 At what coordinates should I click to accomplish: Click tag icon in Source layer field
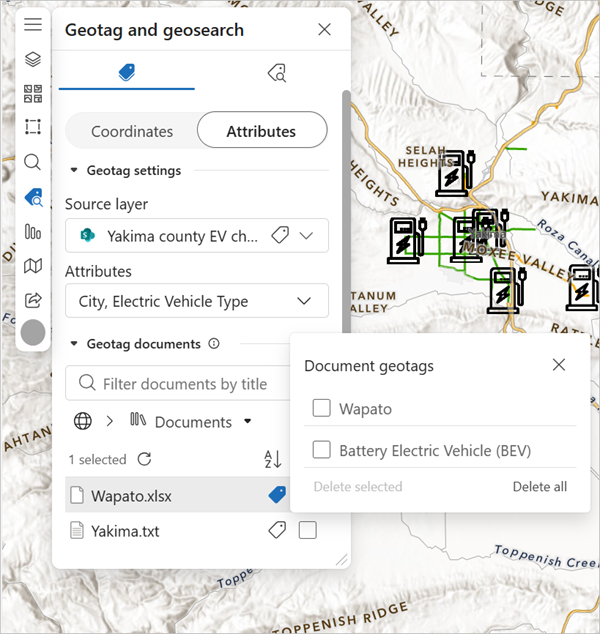click(280, 235)
